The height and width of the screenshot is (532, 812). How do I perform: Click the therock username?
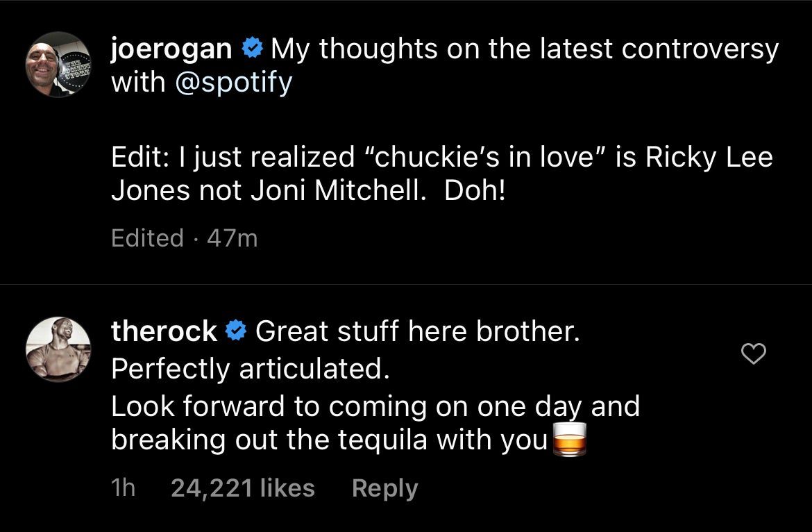click(x=164, y=332)
